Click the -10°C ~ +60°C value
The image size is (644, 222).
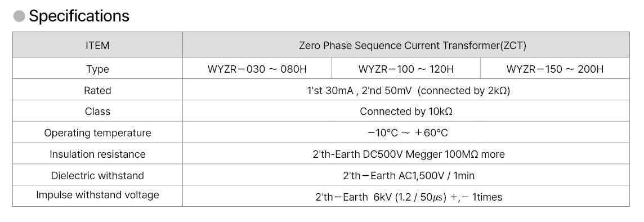407,133
